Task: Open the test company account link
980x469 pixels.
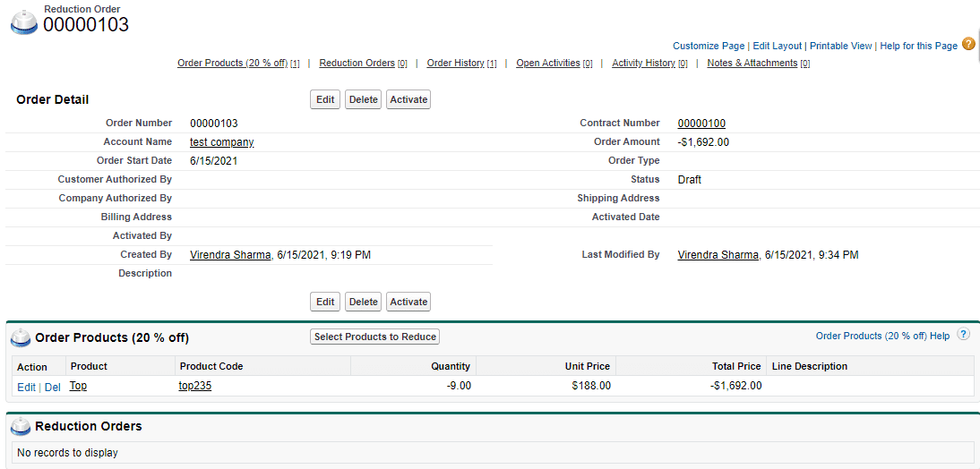Action: (x=222, y=141)
